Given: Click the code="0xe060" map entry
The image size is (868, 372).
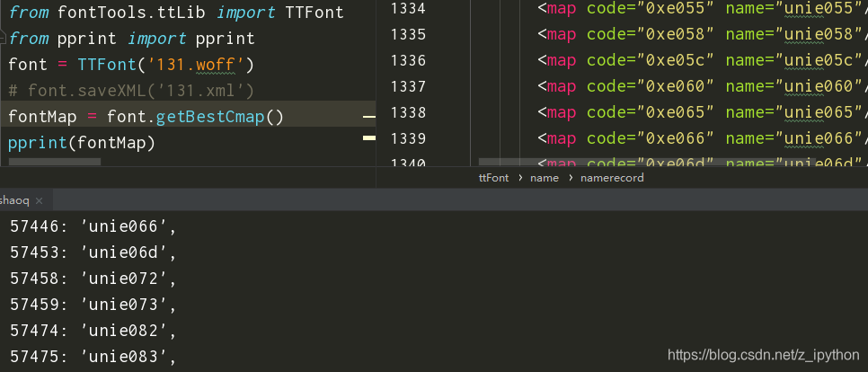Looking at the screenshot, I should coord(702,86).
